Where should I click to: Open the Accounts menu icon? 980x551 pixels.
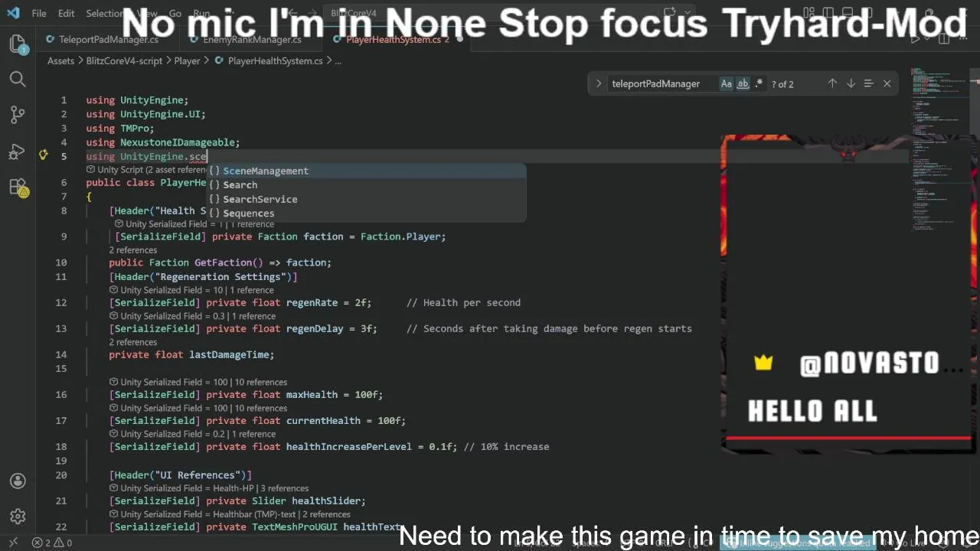pos(18,481)
